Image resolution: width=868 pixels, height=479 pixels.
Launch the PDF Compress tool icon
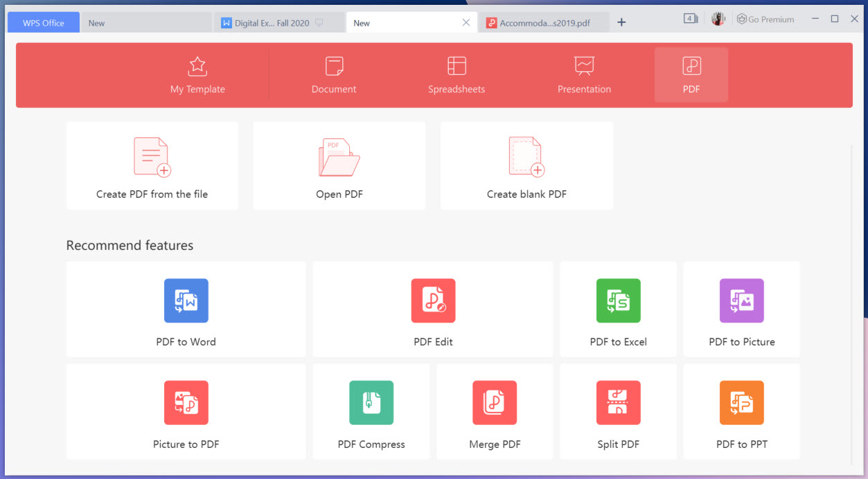[371, 403]
